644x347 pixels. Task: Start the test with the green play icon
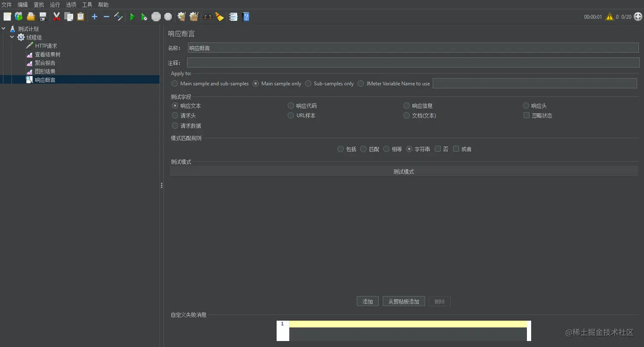pyautogui.click(x=132, y=17)
